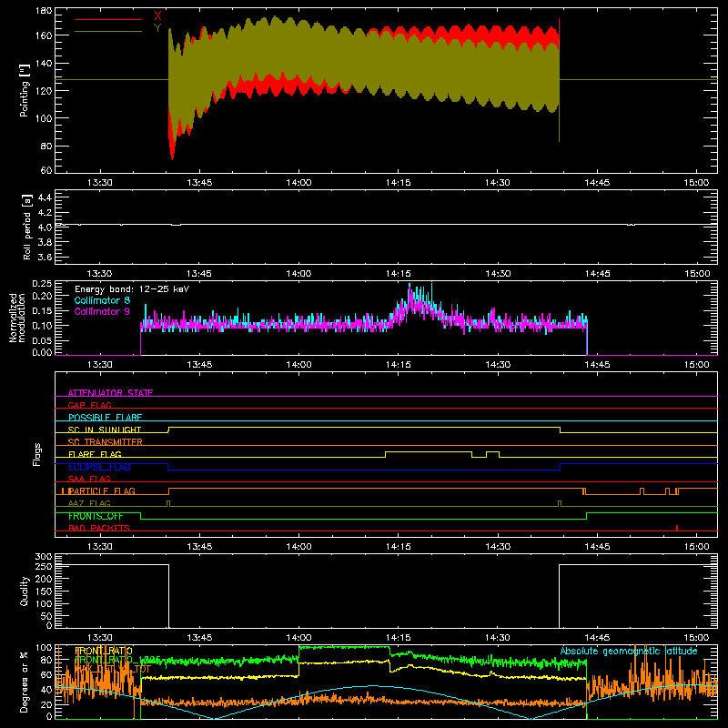Click the long raised yellow FLARE_FLAG segment
The image size is (728, 728).
pos(429,451)
